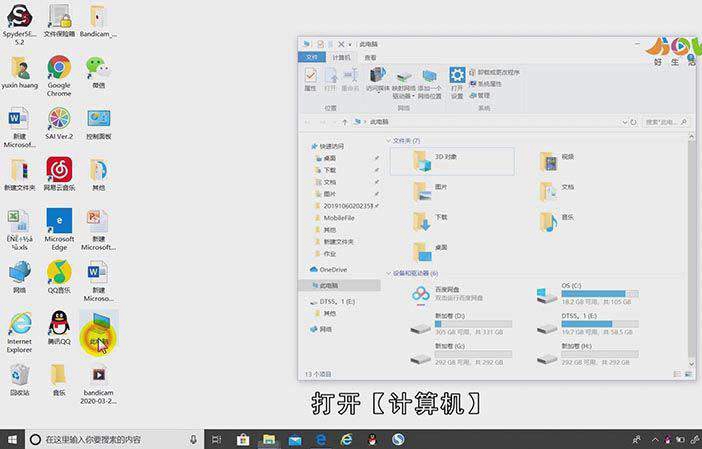Click the 此电脑 address bar path
Viewport: 702px width, 449px height.
tap(379, 122)
